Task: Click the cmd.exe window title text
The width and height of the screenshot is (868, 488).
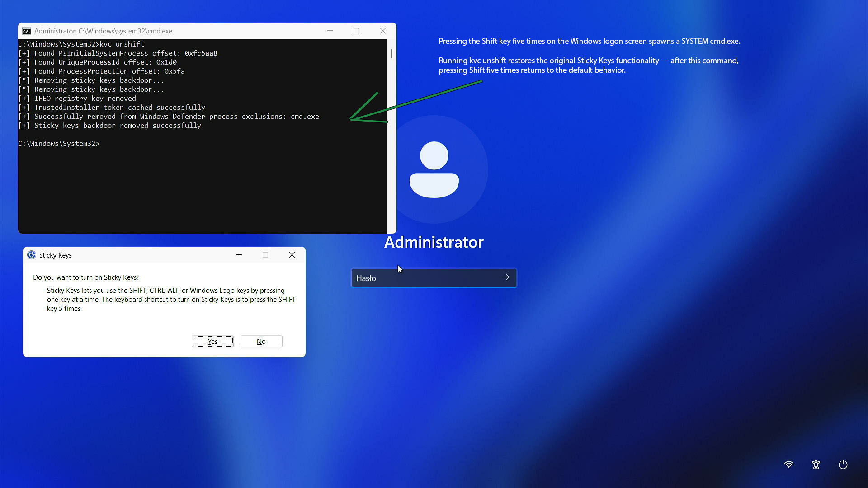Action: point(103,31)
